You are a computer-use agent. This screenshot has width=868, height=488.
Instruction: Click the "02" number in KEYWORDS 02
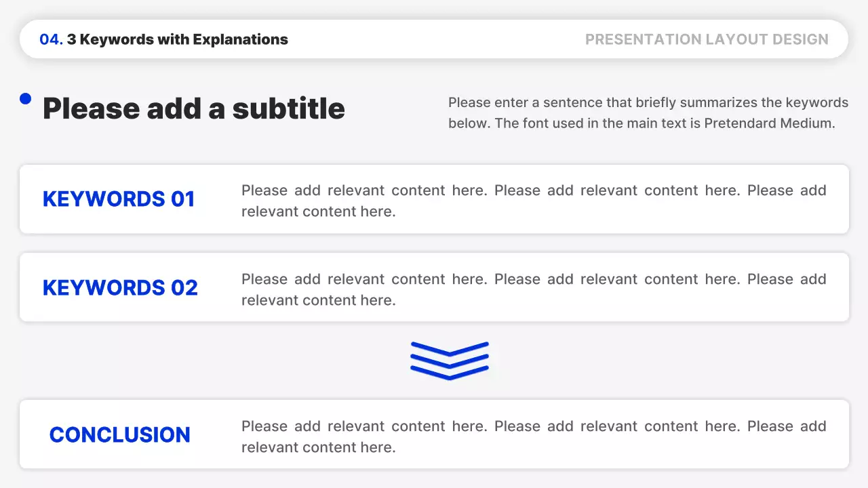(184, 287)
